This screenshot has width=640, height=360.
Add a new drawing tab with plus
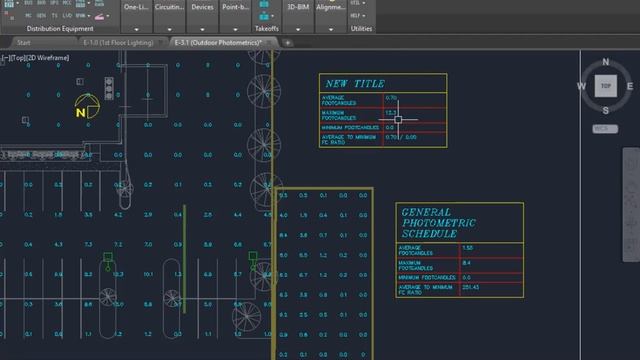click(287, 43)
